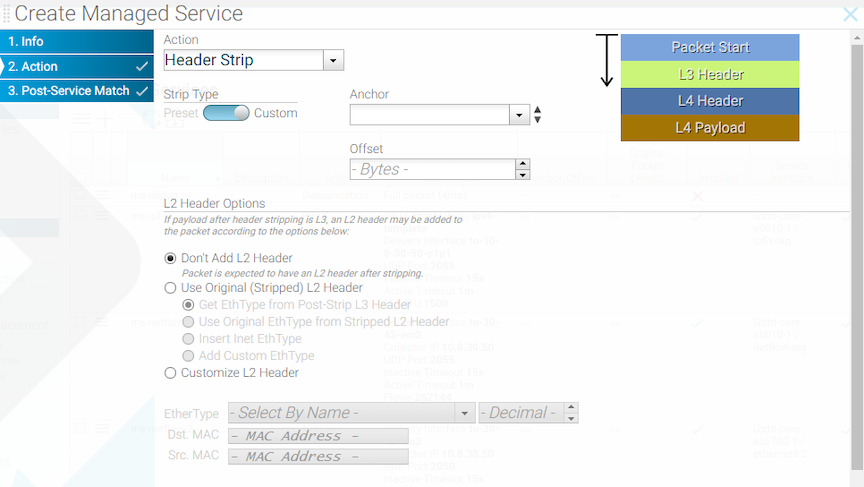864x487 pixels.
Task: Choose Insert Inet EthType
Action: [x=188, y=339]
